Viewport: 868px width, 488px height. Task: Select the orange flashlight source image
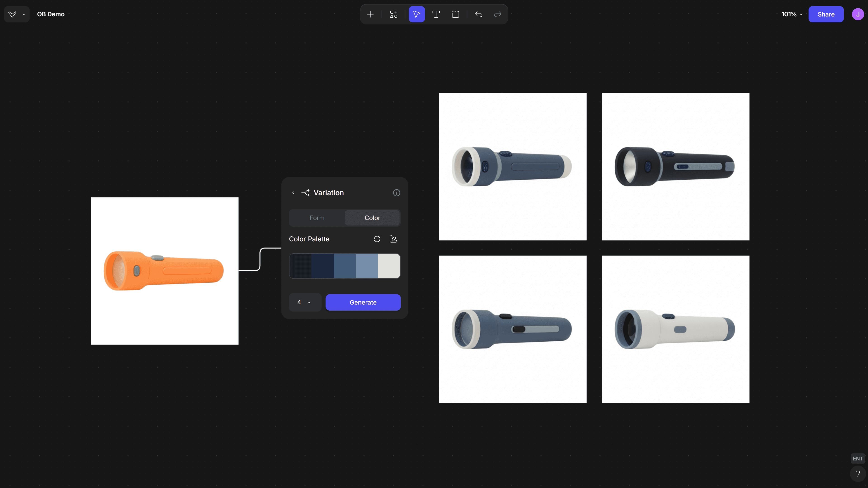pyautogui.click(x=164, y=271)
